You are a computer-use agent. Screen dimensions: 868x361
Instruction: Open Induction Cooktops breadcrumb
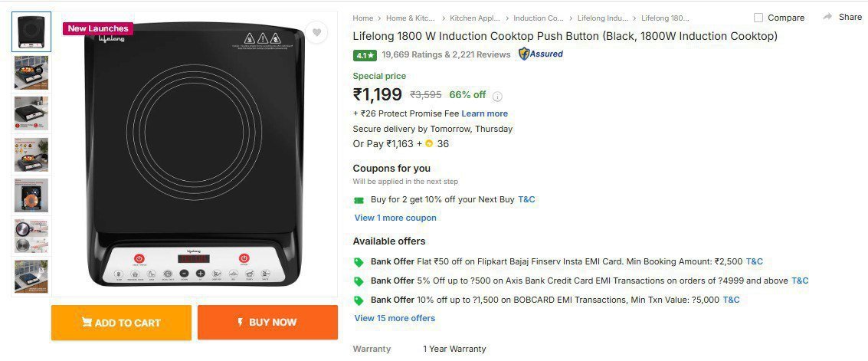538,18
